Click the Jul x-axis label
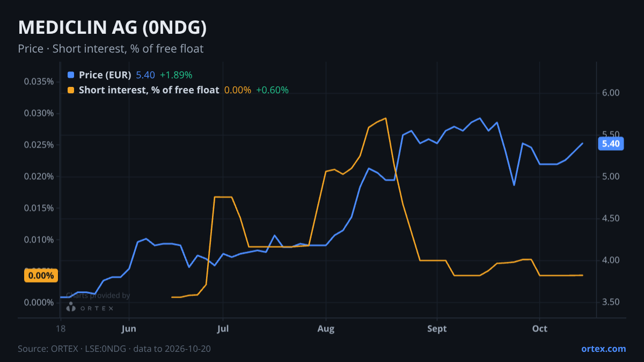The image size is (644, 362). [223, 329]
